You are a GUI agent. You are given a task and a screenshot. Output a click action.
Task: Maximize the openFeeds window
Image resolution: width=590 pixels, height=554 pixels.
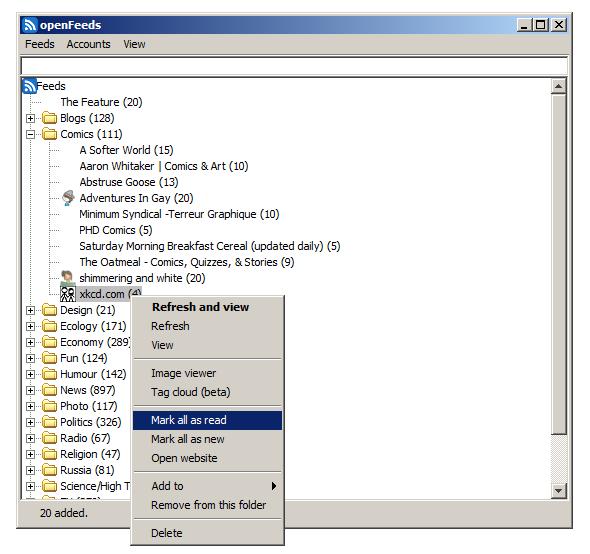coord(541,25)
